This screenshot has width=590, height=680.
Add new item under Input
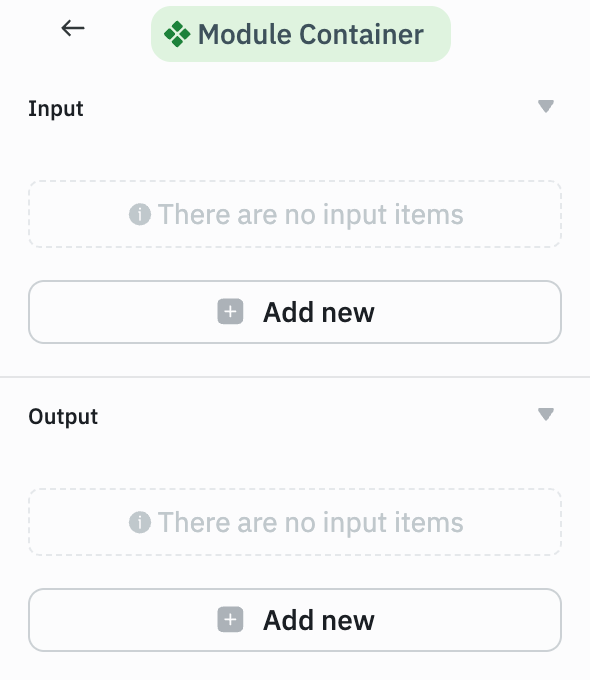[x=295, y=312]
